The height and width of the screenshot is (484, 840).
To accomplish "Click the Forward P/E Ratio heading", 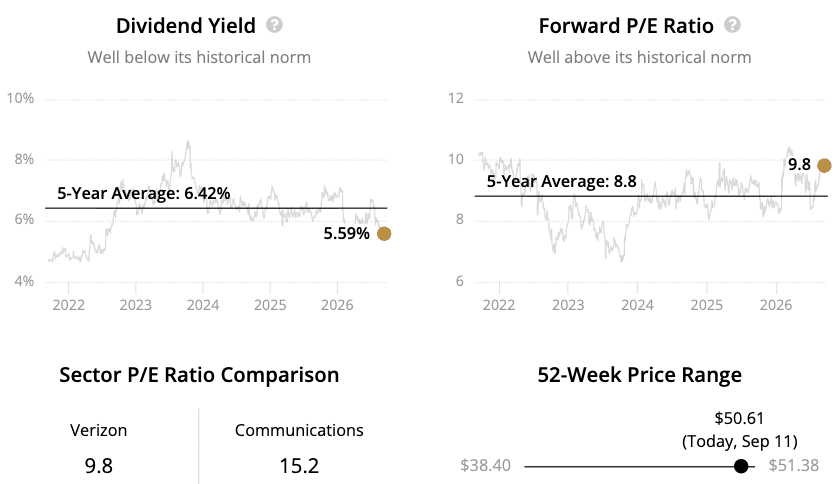I will (626, 26).
